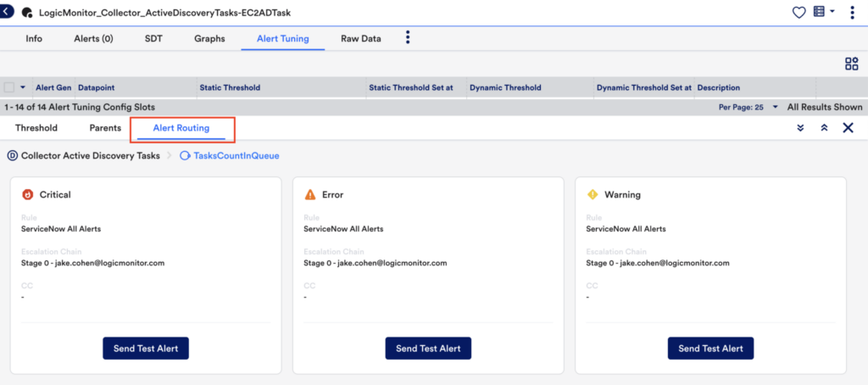
Task: Open the view options dropdown caret
Action: point(832,12)
